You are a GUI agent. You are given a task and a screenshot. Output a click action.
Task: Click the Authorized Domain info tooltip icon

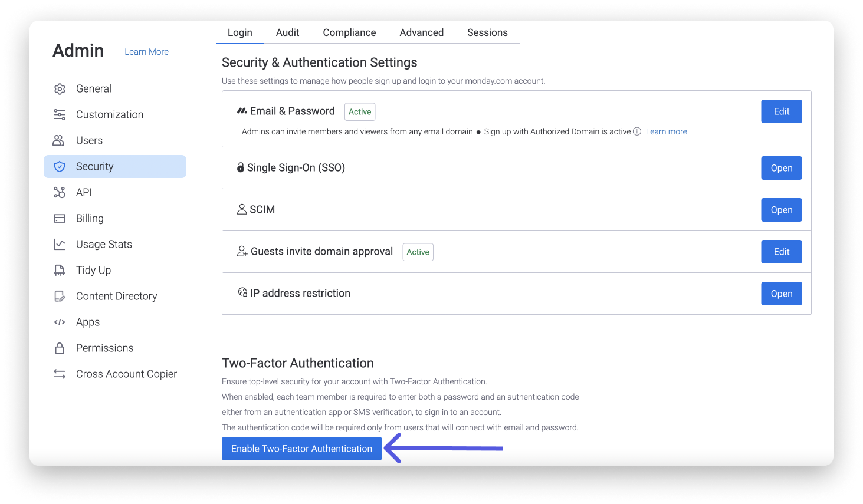[x=637, y=131]
